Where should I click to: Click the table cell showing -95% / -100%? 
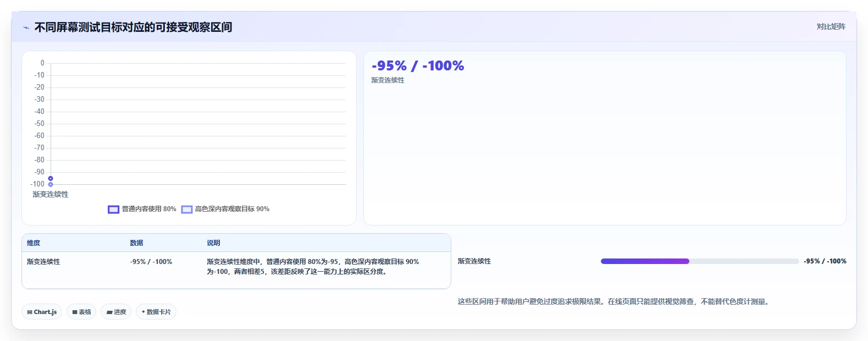(151, 262)
